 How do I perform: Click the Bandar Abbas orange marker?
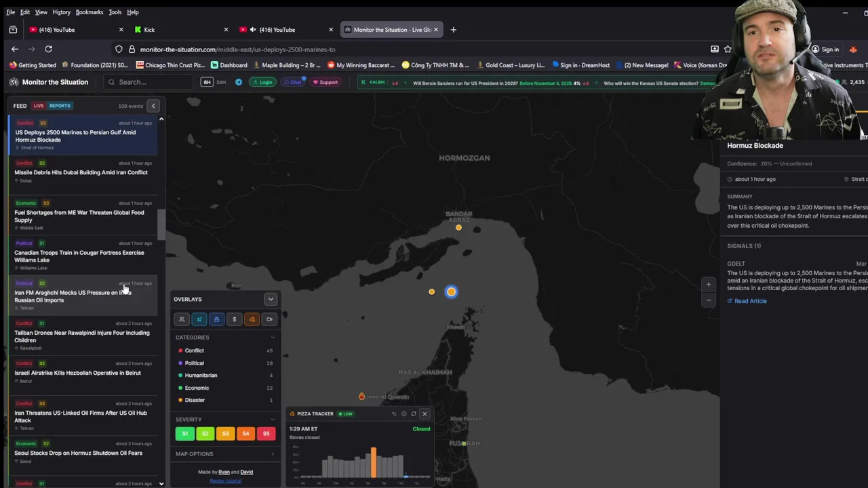[458, 228]
